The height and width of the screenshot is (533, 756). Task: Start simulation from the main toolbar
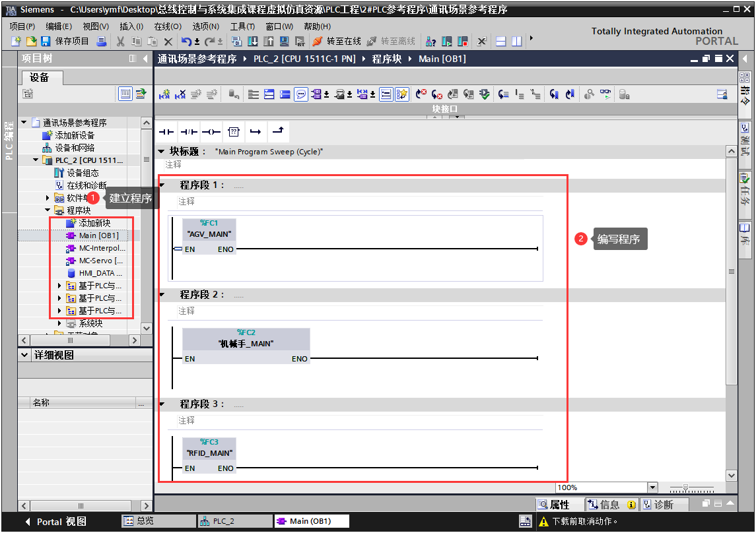(x=285, y=42)
